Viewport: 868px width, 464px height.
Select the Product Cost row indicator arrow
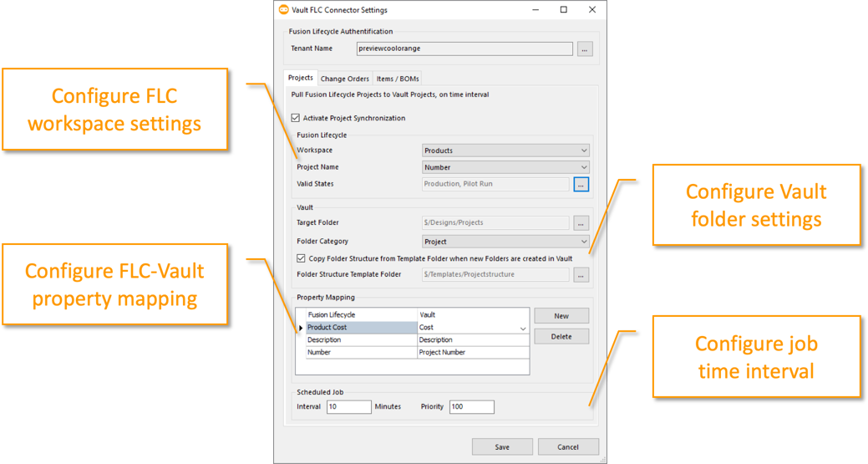301,328
